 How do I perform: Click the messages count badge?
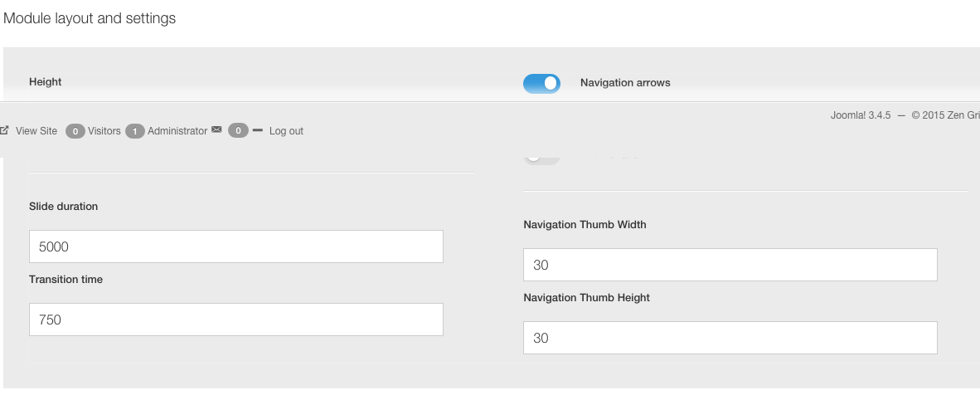point(238,131)
